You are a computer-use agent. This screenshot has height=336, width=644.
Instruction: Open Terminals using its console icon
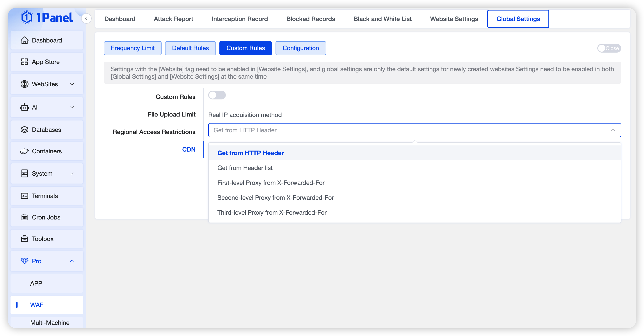[x=24, y=196]
